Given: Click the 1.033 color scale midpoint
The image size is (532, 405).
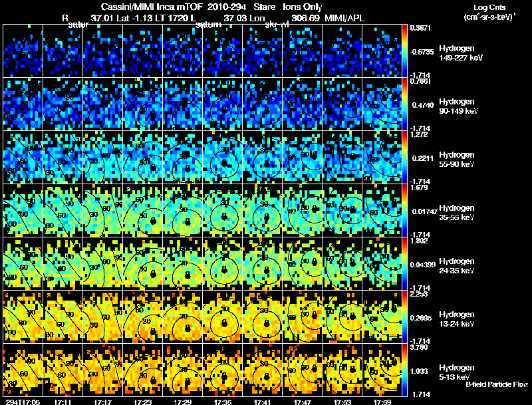Looking at the screenshot, I should 420,372.
